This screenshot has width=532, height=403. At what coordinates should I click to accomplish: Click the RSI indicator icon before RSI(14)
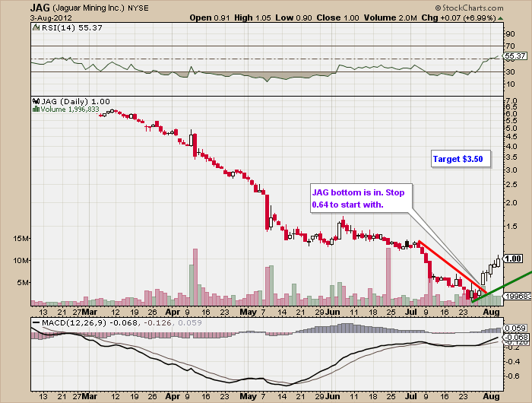coord(36,27)
